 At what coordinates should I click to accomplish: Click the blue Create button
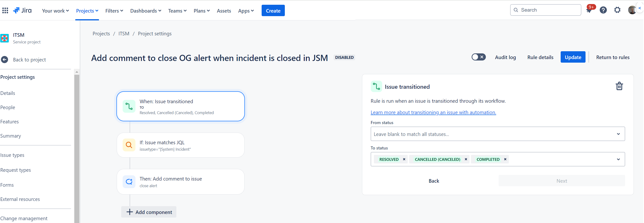click(x=273, y=10)
